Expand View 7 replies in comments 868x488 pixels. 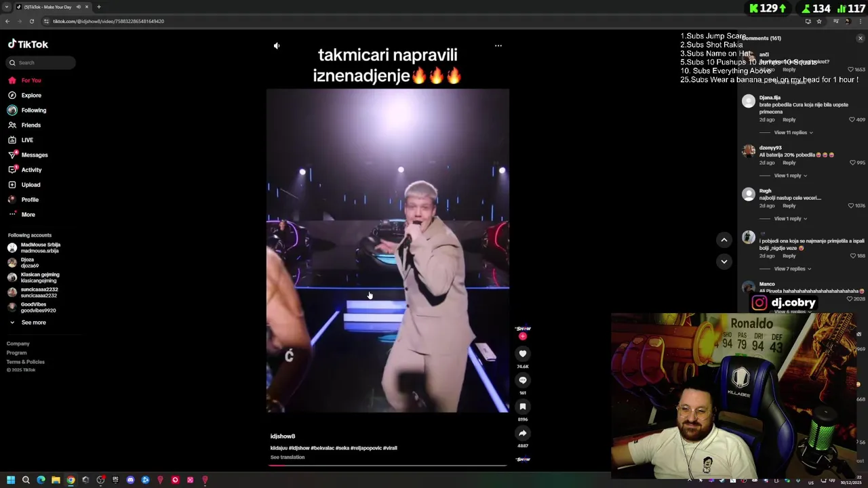(793, 269)
